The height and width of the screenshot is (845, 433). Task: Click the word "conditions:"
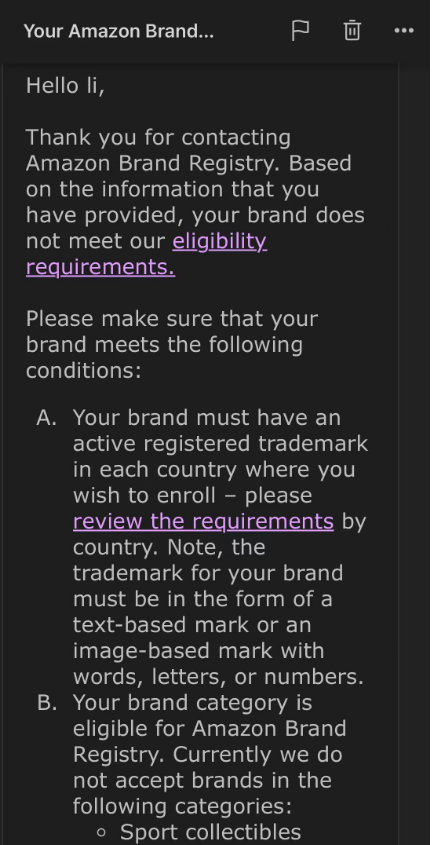84,370
